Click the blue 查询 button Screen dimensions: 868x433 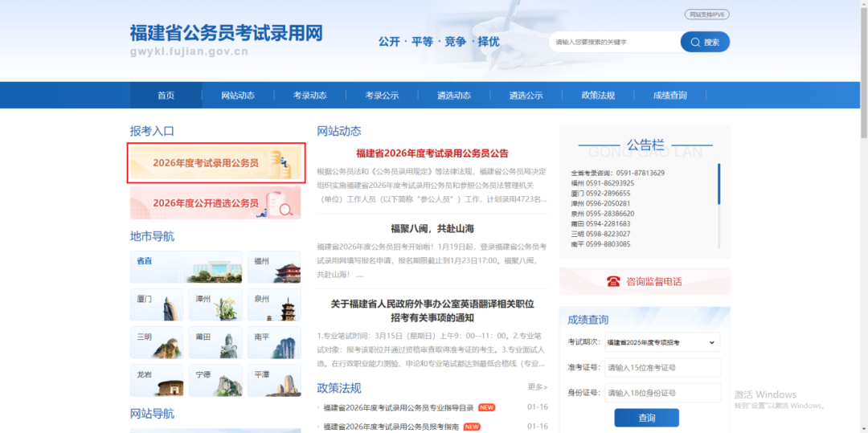click(x=646, y=418)
